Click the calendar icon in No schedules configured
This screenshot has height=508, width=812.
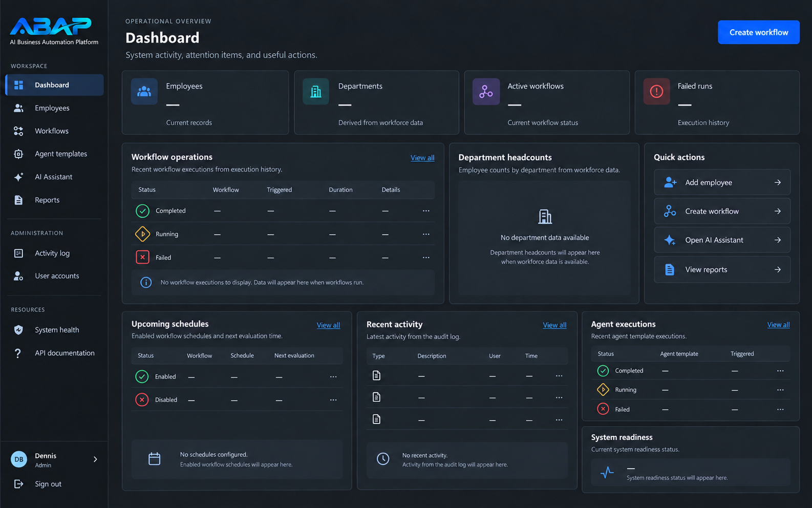(154, 459)
